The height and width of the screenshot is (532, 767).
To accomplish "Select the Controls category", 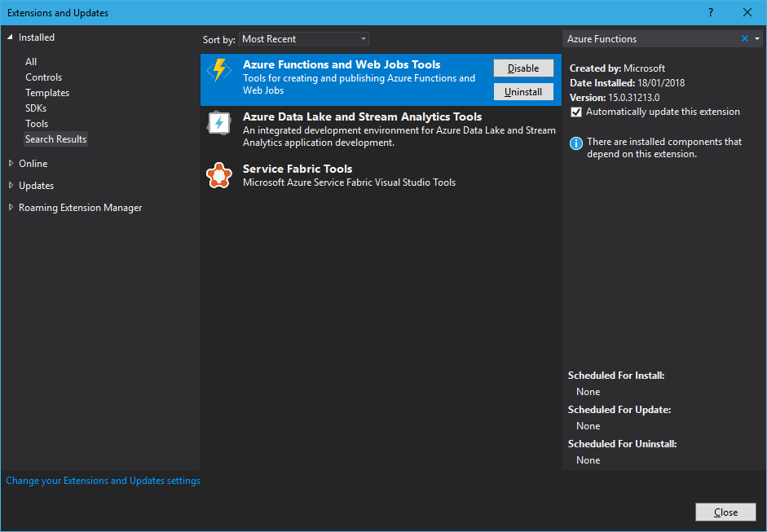I will [43, 77].
